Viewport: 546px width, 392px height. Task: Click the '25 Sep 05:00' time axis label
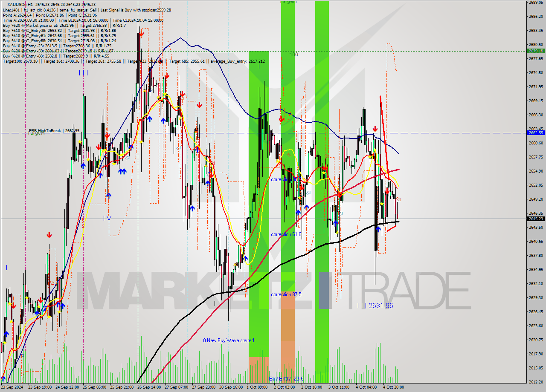(x=95, y=388)
